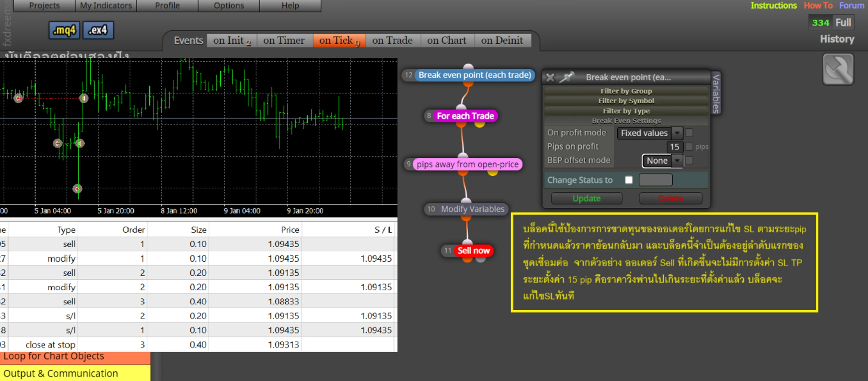Open the wrench tools icon
Viewport: 868px width, 381px height.
838,69
